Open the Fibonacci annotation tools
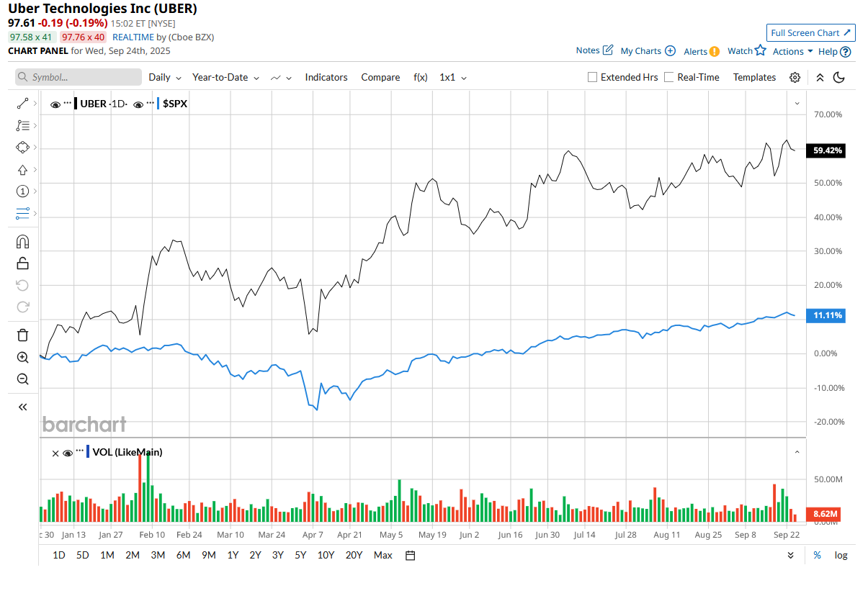868x601 pixels. (22, 125)
